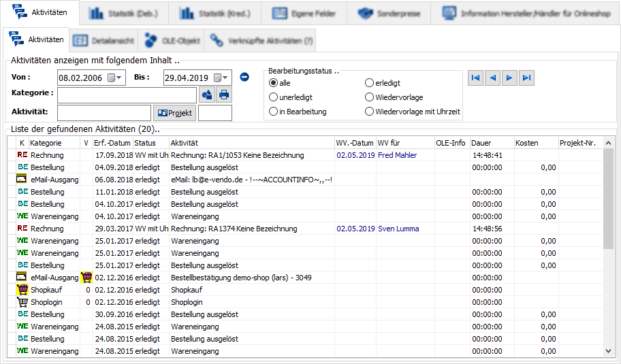Screen dimensions: 621x364
Task: Click shopping cart icon in Shopkauf row
Action: tap(22, 290)
